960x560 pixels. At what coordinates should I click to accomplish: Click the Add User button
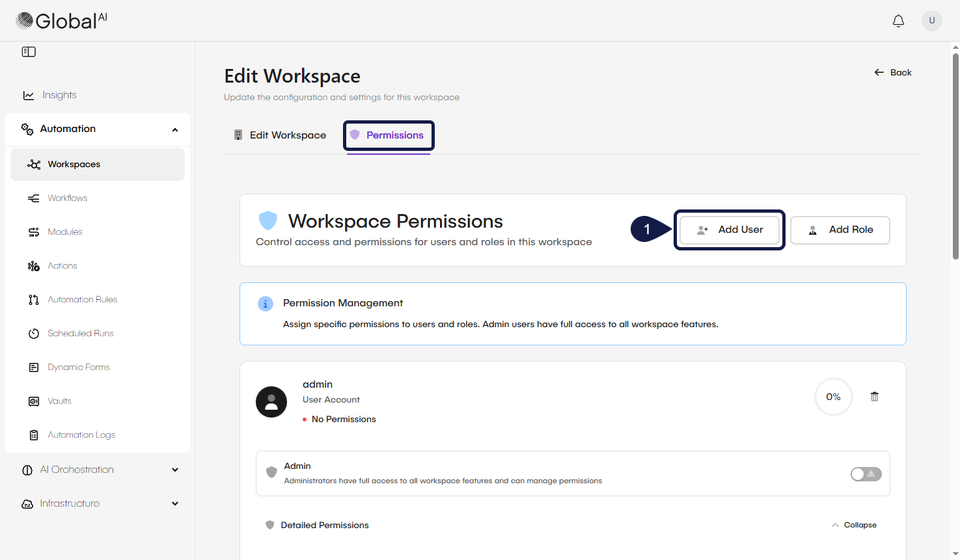pyautogui.click(x=730, y=230)
